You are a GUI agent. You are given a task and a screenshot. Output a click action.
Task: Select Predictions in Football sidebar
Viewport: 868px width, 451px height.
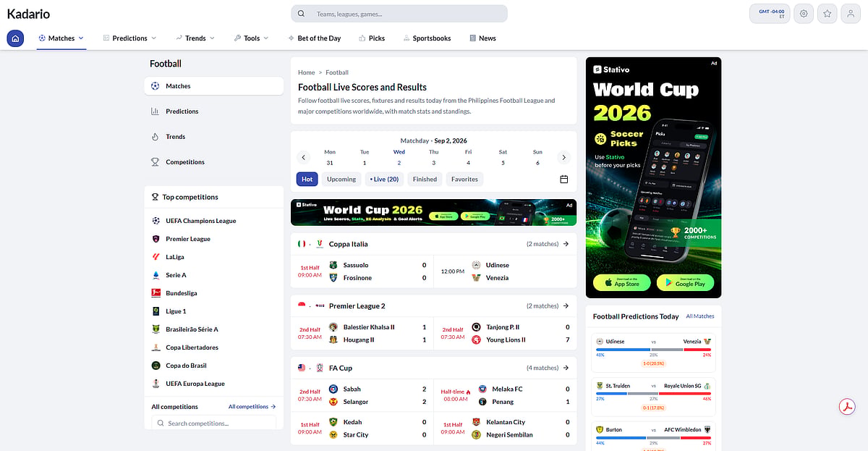pos(213,111)
